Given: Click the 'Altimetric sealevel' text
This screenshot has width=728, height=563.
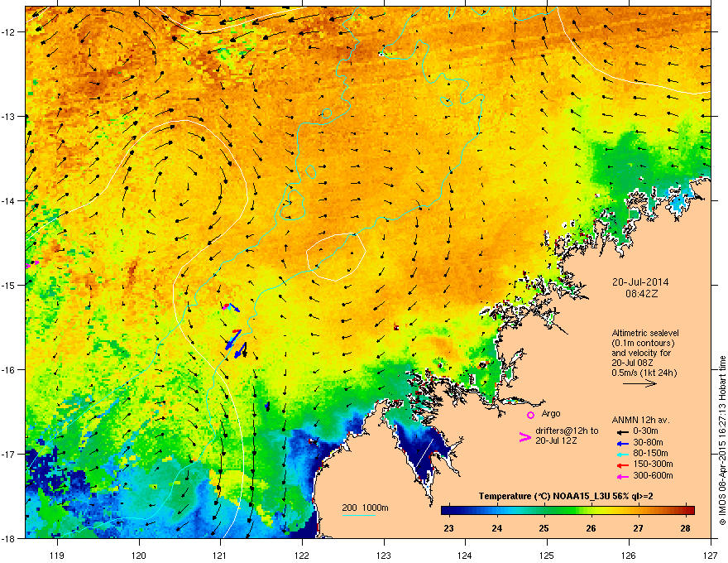Looking at the screenshot, I should (645, 333).
